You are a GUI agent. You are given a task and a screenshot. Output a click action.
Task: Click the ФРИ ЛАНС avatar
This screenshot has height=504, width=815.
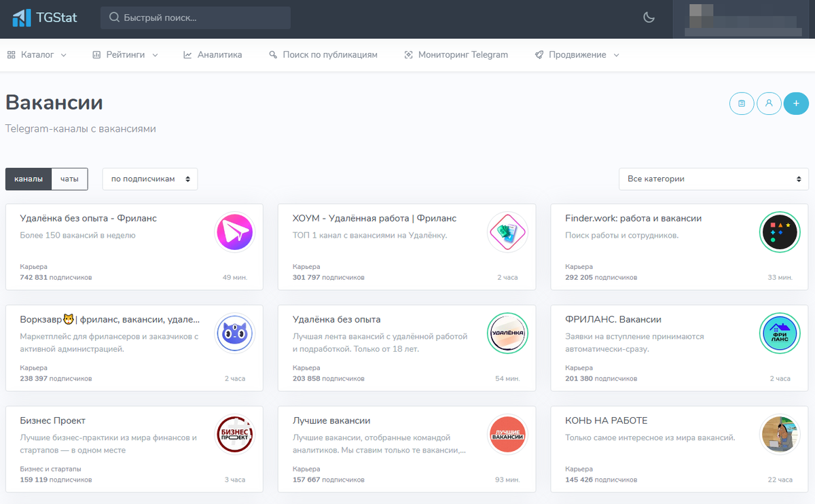[x=780, y=334]
